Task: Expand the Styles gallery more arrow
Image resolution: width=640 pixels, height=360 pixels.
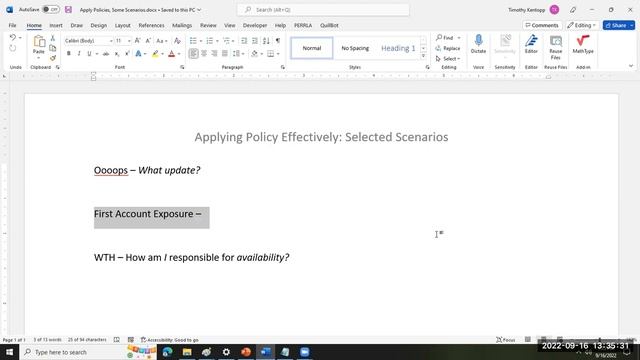Action: [423, 56]
